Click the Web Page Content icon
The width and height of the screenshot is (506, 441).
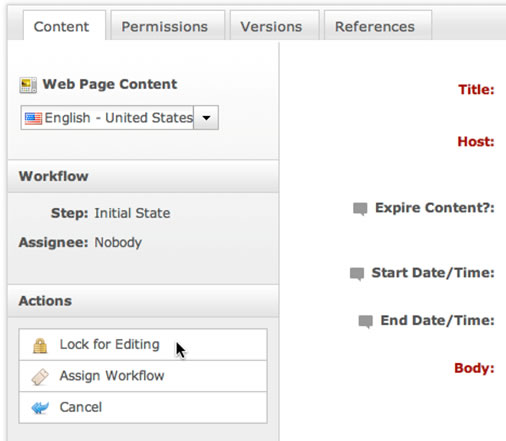click(28, 85)
